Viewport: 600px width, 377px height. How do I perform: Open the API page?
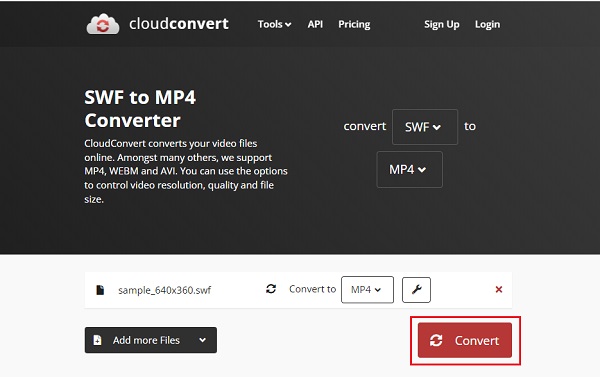(x=315, y=24)
